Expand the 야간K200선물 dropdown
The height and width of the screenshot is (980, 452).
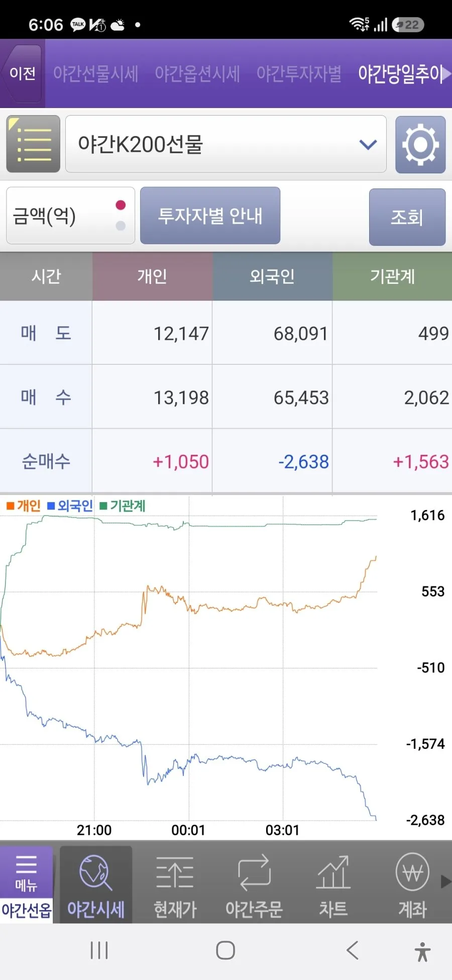(x=226, y=144)
